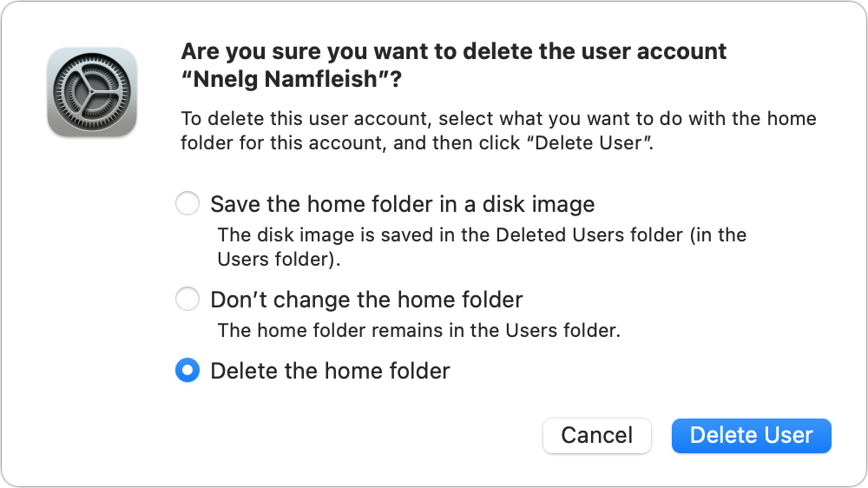Select the Save the home folder radio button
This screenshot has height=488, width=868.
(x=187, y=203)
